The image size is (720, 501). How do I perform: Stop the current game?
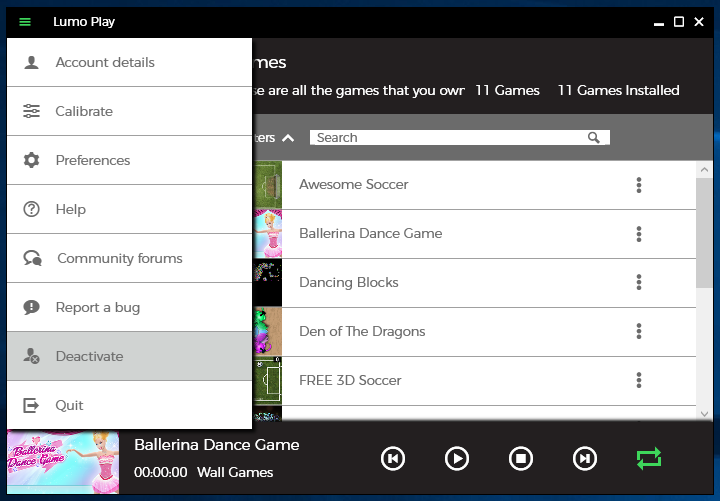point(521,458)
